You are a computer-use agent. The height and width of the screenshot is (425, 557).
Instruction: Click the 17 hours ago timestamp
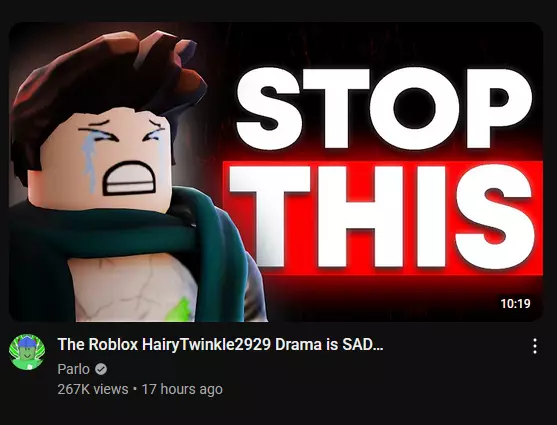[x=182, y=389]
